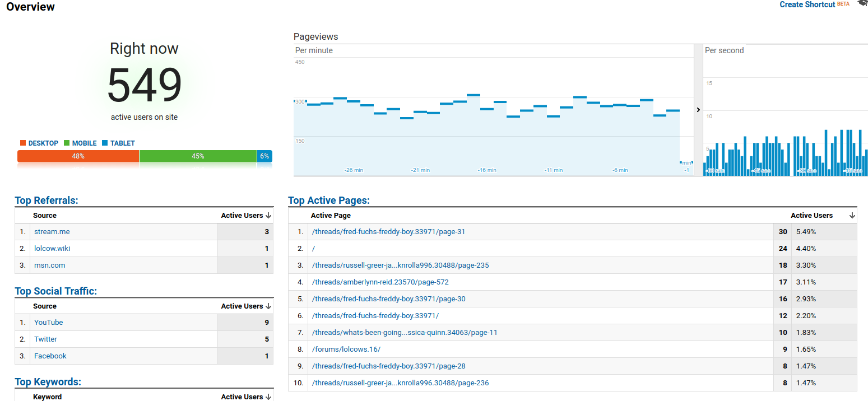Collapse per-second chart with arrow handle
Viewport: 868px width, 401px height.
tap(698, 110)
